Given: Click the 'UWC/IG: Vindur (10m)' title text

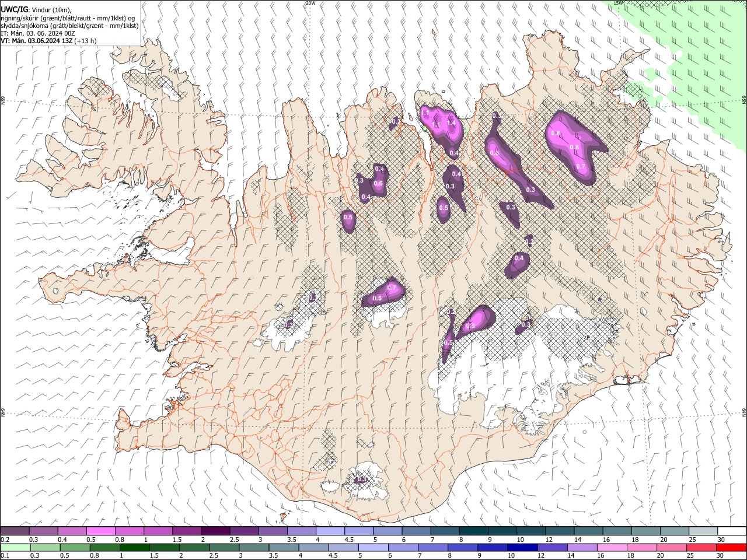Looking at the screenshot, I should point(36,9).
